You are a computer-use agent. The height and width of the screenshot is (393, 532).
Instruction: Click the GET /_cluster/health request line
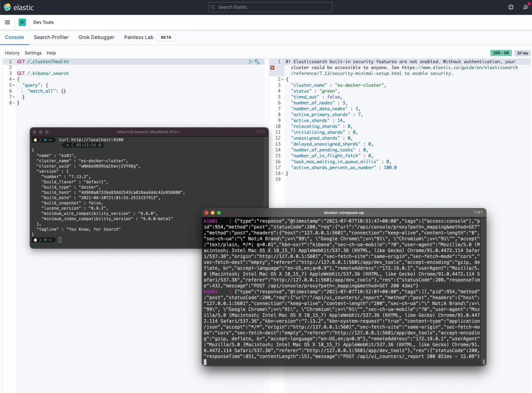point(43,62)
